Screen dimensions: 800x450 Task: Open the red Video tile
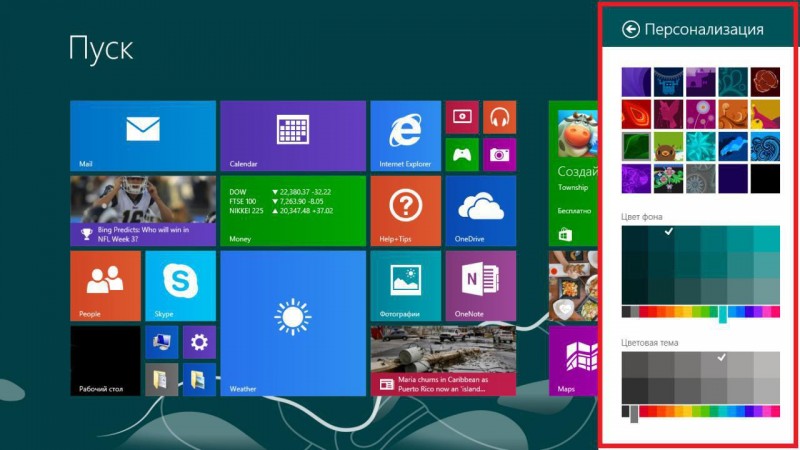click(462, 117)
